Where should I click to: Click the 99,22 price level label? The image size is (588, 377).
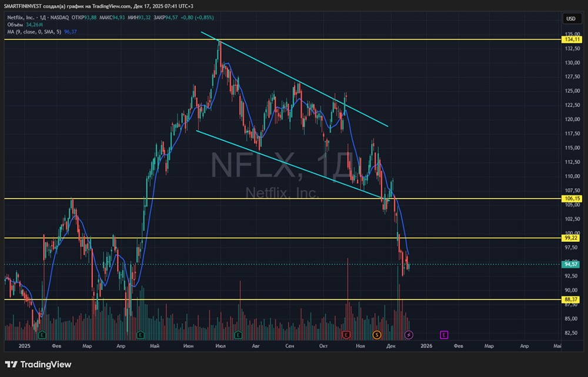point(572,238)
